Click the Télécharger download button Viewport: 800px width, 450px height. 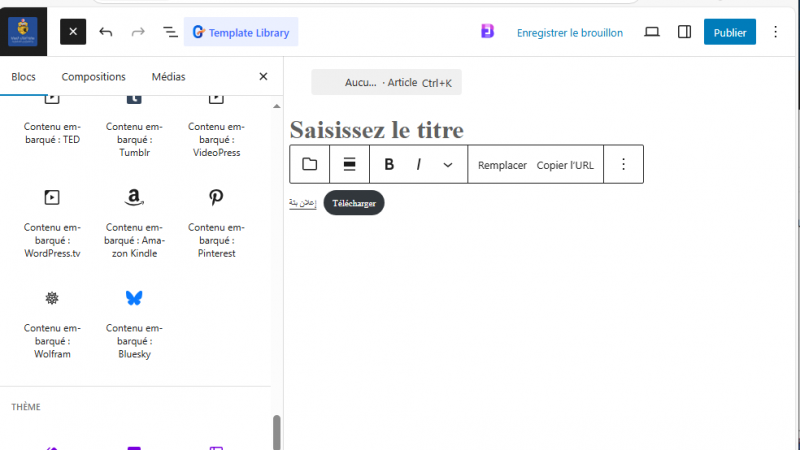coord(354,203)
